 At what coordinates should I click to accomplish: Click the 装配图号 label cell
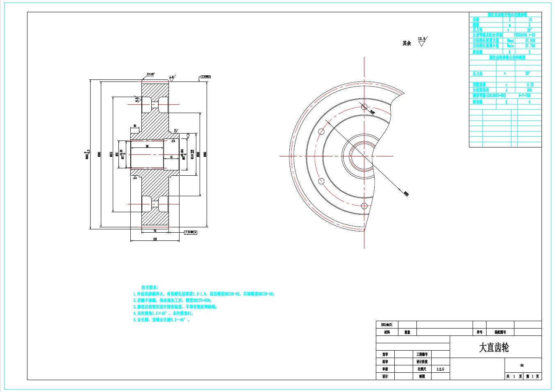pyautogui.click(x=500, y=332)
